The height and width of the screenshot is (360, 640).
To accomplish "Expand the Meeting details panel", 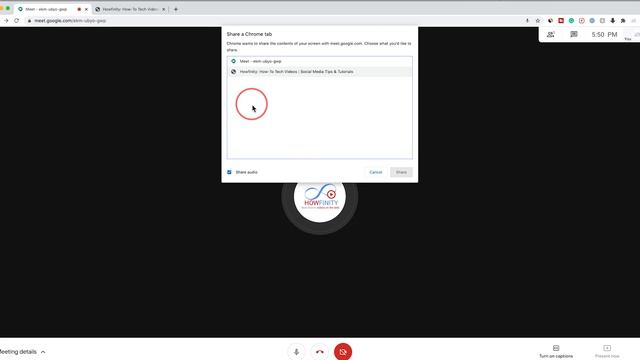I will (22, 352).
